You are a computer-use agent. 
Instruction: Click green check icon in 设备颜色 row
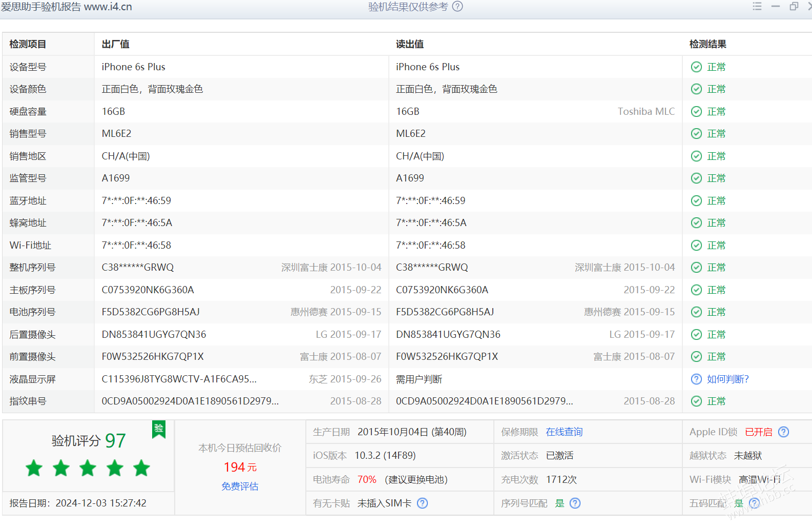696,89
